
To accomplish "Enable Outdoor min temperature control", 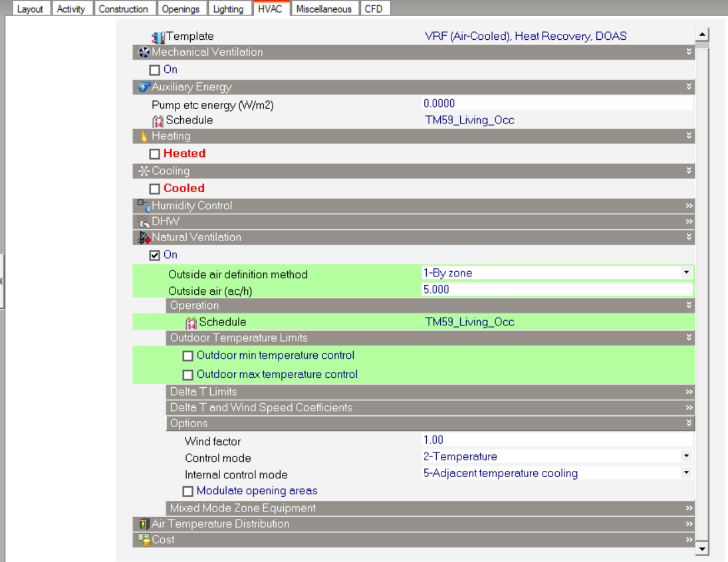I will [187, 356].
